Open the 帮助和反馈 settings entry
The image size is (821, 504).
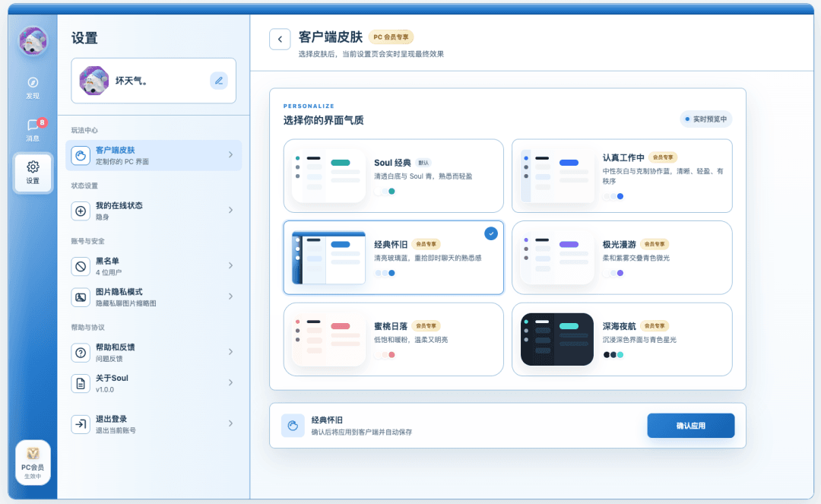click(x=154, y=353)
